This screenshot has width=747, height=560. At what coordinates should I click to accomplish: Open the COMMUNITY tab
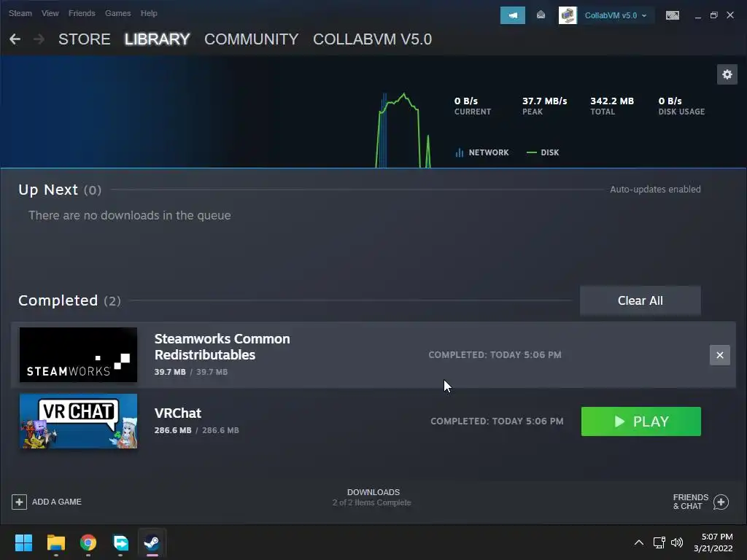coord(252,39)
